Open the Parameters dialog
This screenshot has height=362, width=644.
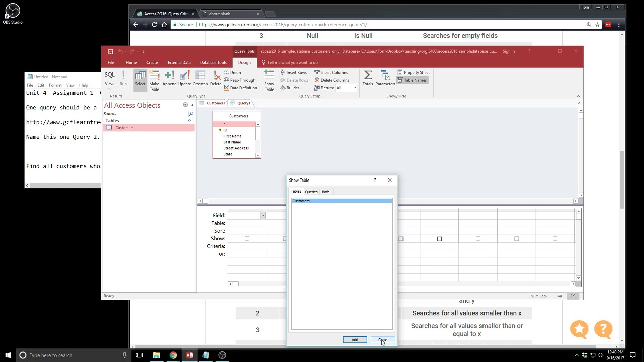pyautogui.click(x=385, y=78)
